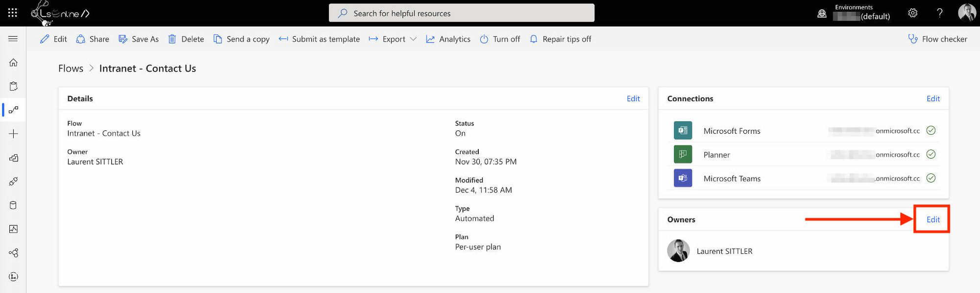Click the 'Nov 30, 07:35 PM' created date
The height and width of the screenshot is (293, 980).
(486, 162)
